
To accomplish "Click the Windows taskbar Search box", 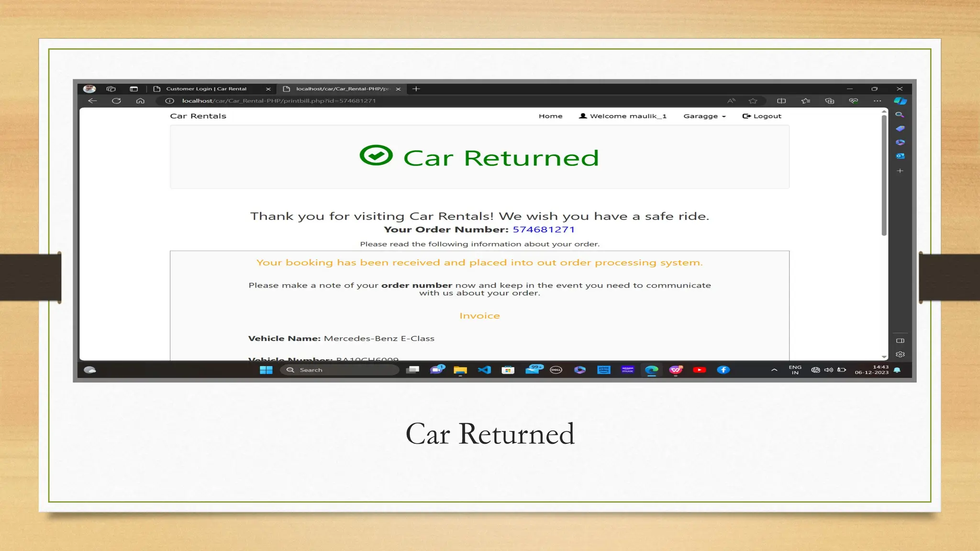I will [340, 370].
